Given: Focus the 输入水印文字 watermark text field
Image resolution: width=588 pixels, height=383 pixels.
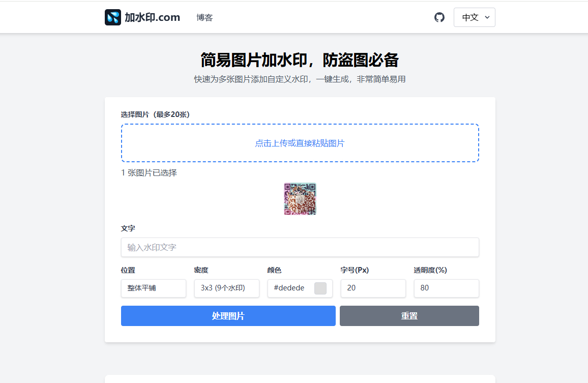Looking at the screenshot, I should 300,247.
